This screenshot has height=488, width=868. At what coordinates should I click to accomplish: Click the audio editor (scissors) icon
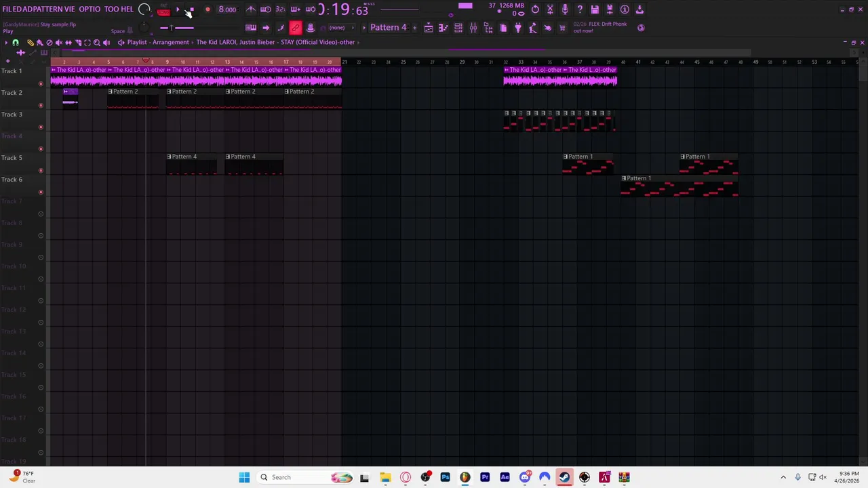coord(550,9)
